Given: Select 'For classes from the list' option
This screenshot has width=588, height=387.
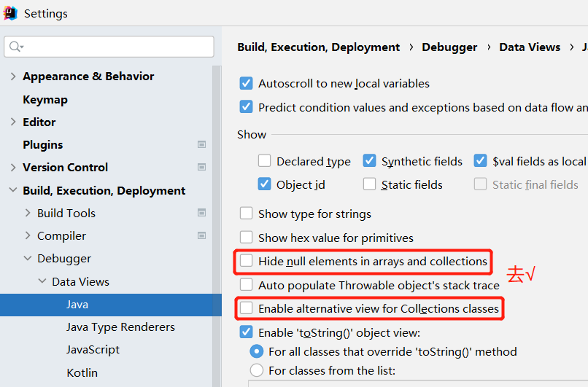Looking at the screenshot, I should (257, 370).
